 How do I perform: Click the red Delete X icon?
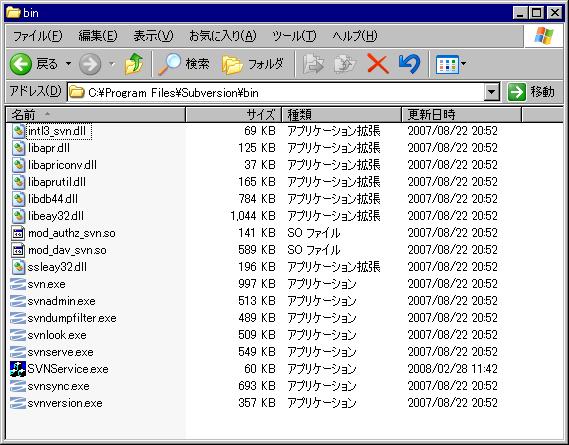[378, 64]
